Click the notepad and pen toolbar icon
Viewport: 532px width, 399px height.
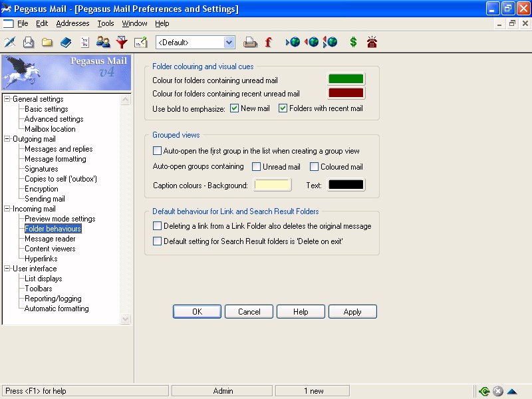coord(140,42)
